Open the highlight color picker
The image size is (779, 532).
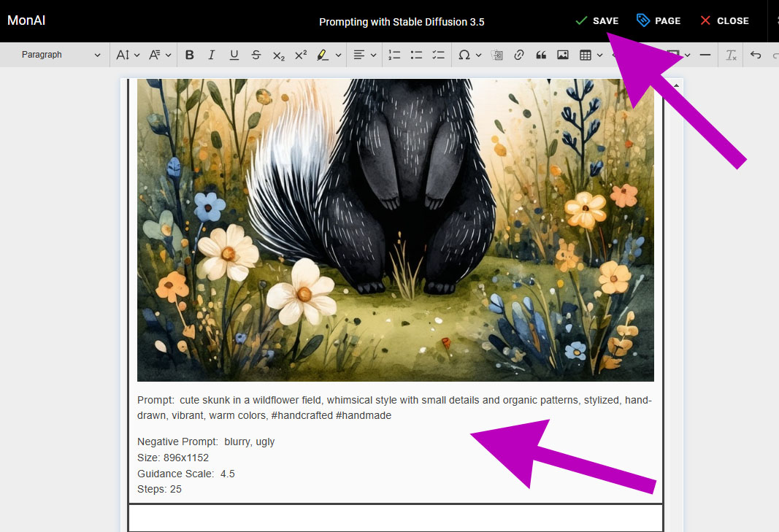328,55
